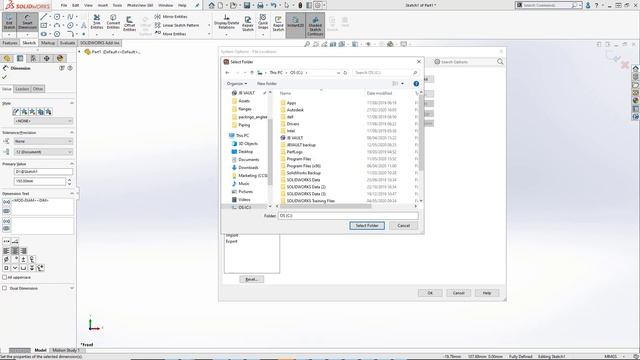Click the Exit Sketch icon
Viewport: 640px width, 360px height.
[9, 22]
